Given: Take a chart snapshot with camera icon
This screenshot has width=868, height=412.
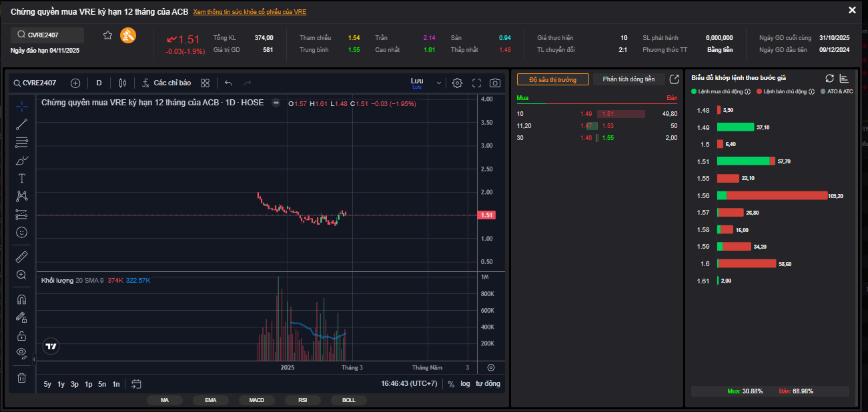Looking at the screenshot, I should [x=494, y=83].
